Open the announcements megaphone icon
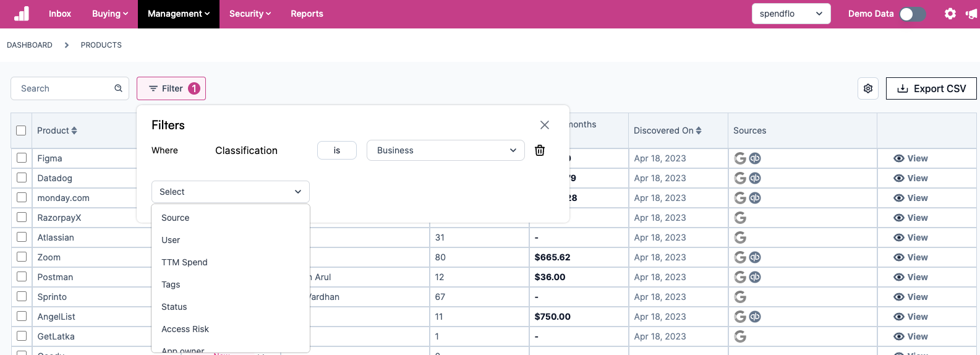980x355 pixels. point(971,14)
